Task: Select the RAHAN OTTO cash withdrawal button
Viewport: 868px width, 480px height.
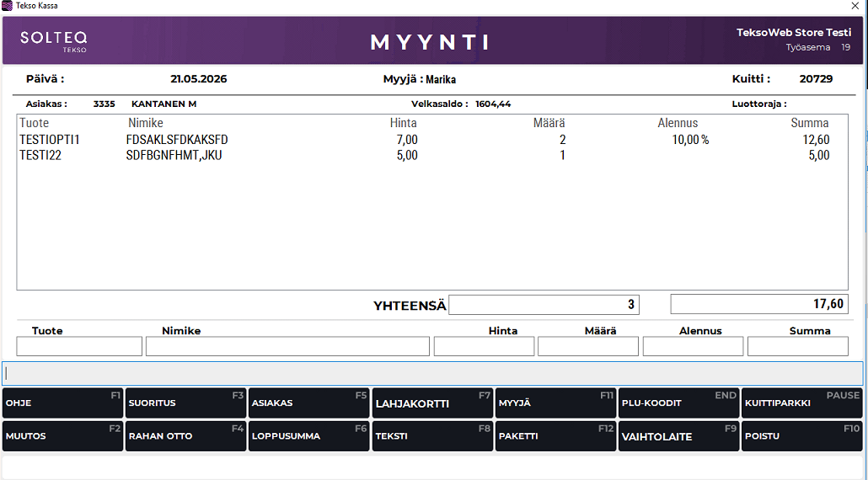Action: pos(185,436)
